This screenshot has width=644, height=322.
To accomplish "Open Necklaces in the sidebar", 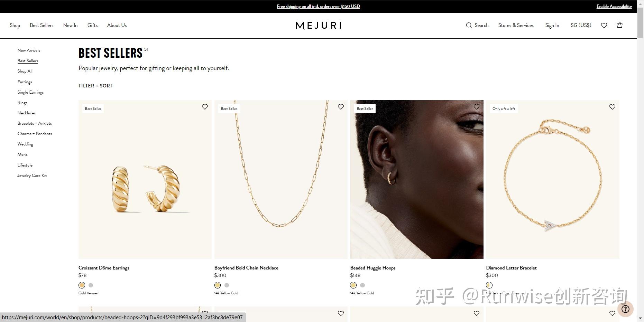I will [x=27, y=113].
